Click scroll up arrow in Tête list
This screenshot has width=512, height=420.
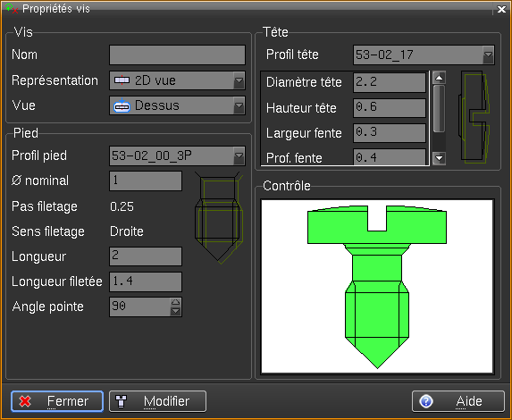pos(440,78)
